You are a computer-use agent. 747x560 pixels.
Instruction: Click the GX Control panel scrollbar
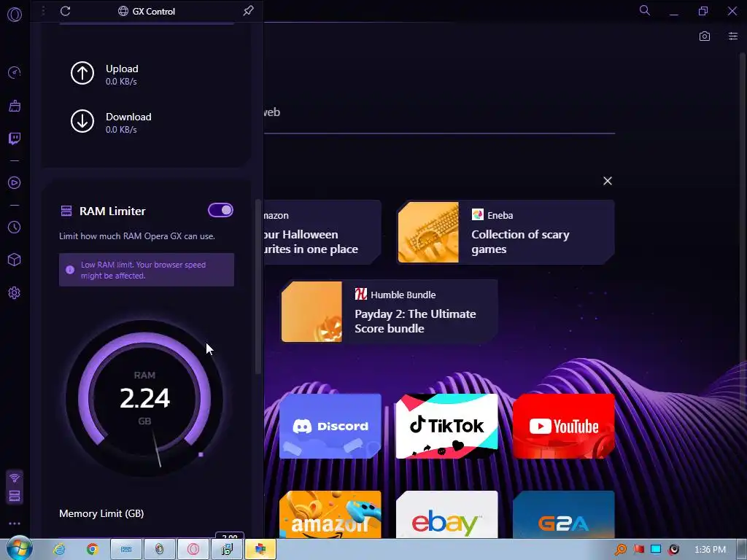pos(258,286)
